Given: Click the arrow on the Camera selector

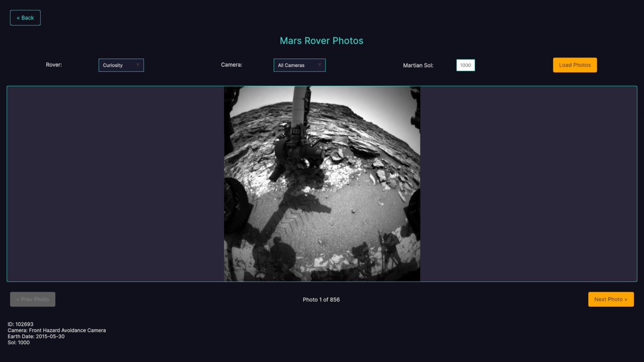Looking at the screenshot, I should [319, 65].
